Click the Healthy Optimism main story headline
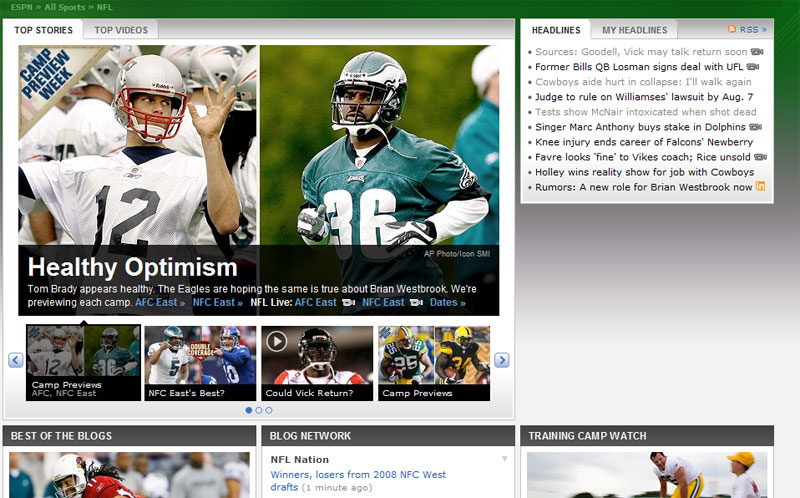The image size is (800, 498). [133, 267]
